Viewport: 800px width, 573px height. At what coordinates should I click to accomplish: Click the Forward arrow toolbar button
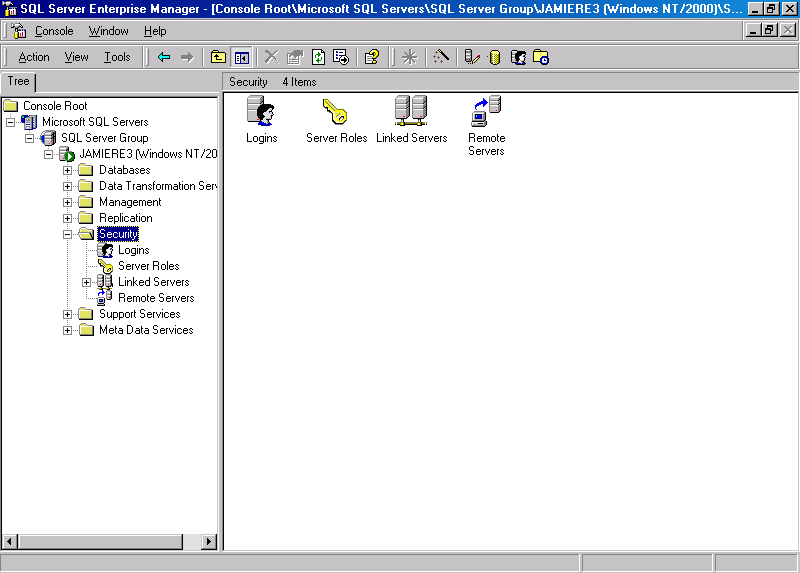[x=187, y=57]
